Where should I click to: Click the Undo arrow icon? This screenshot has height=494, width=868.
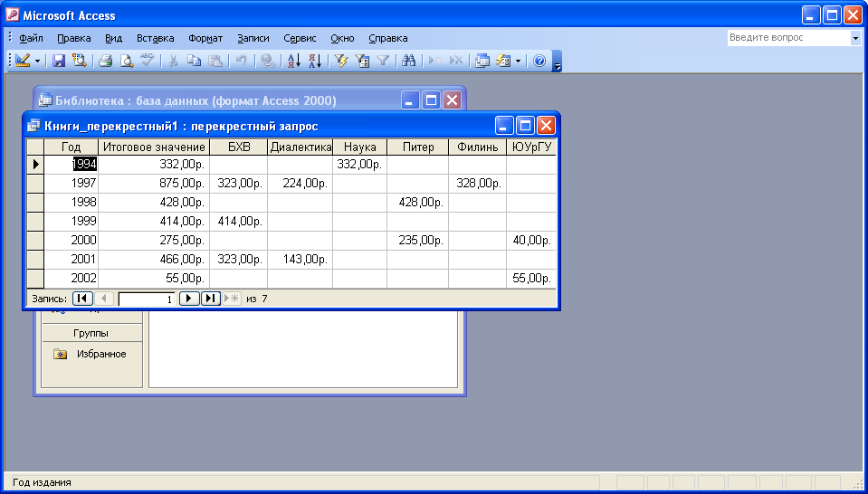coord(241,61)
